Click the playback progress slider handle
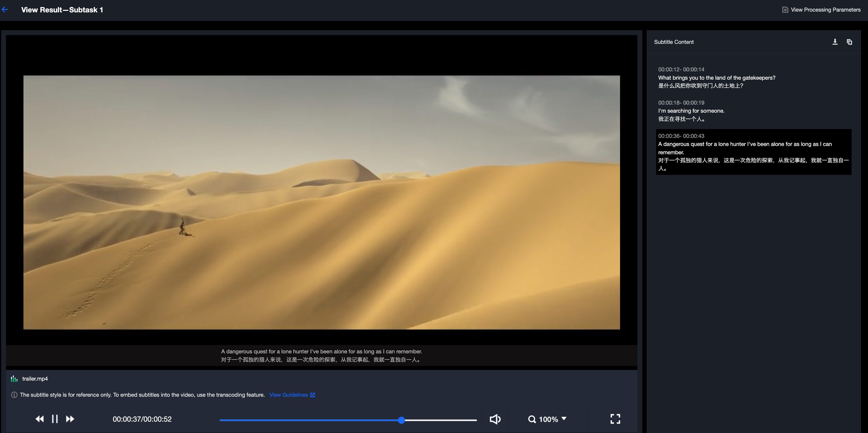 click(x=401, y=420)
